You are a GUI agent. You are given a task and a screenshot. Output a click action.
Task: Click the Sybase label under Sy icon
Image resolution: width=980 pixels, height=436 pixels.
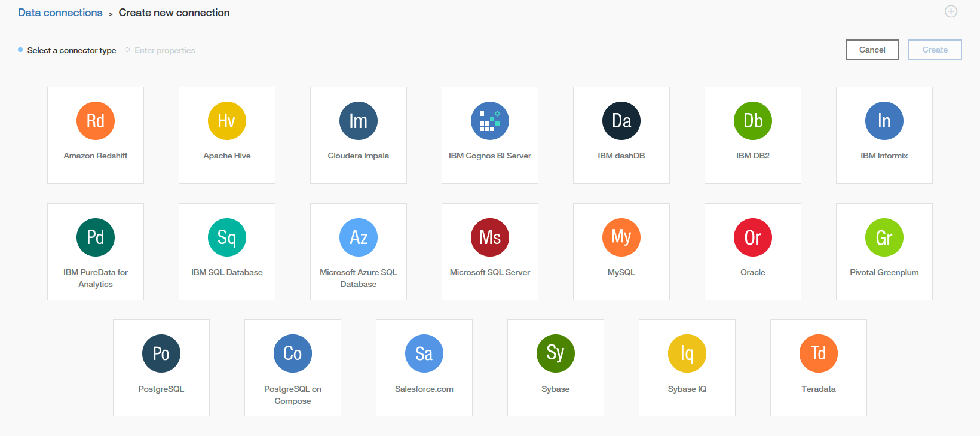[x=556, y=389]
